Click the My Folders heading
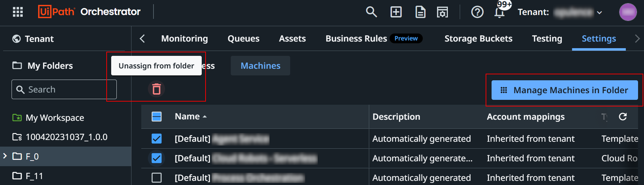 50,66
